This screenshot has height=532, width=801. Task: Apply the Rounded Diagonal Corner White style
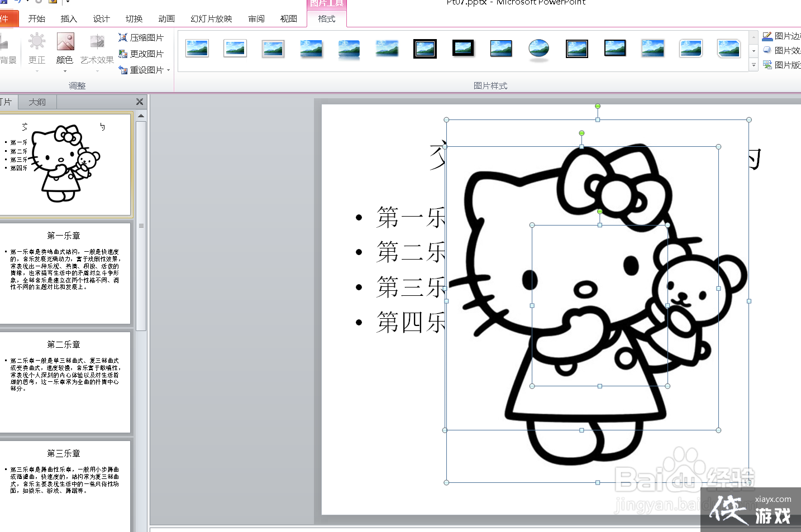(691, 49)
